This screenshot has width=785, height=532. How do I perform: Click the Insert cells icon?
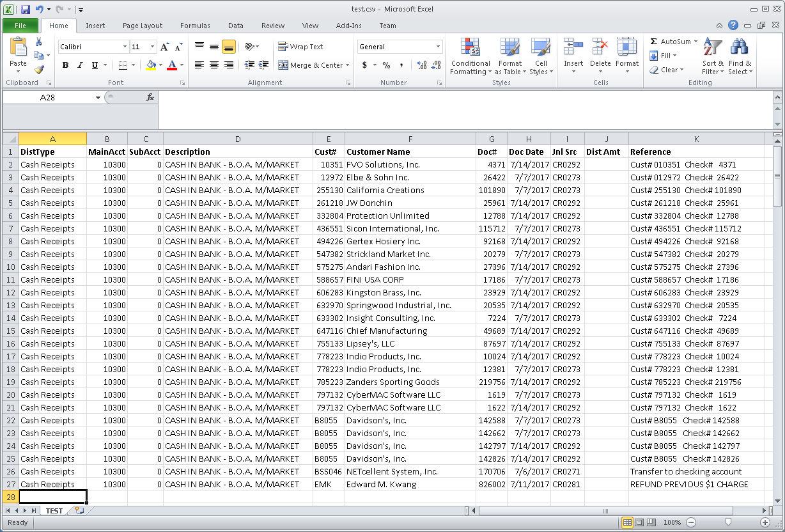pos(573,48)
